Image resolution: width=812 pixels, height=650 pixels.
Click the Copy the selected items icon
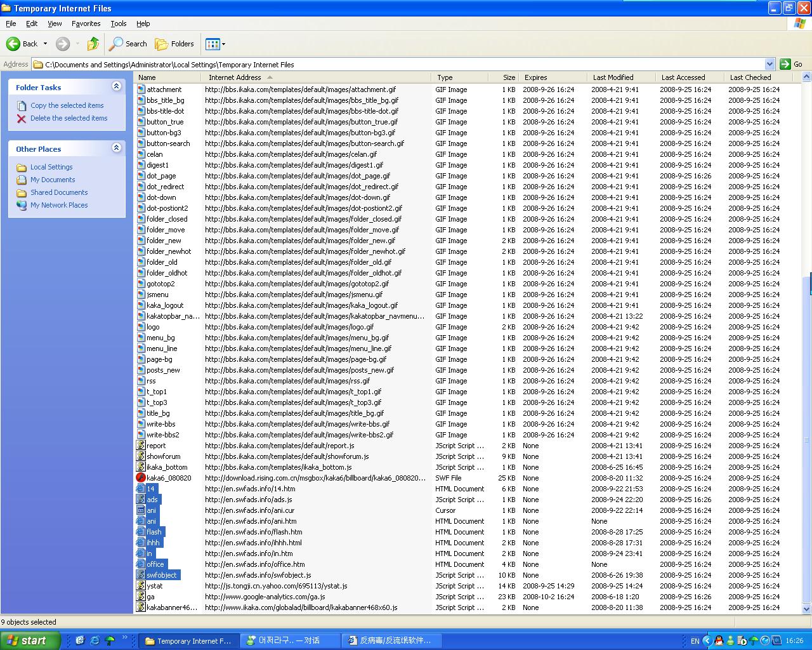tap(22, 106)
